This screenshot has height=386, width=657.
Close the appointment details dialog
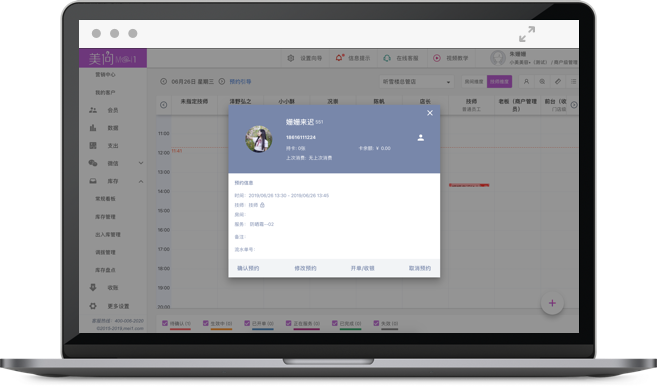tap(429, 113)
